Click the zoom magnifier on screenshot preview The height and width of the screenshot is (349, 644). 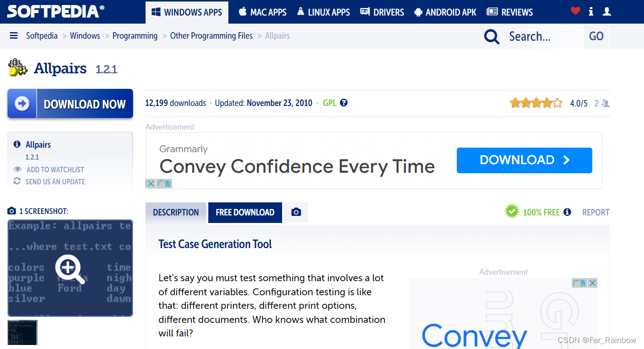coord(70,269)
